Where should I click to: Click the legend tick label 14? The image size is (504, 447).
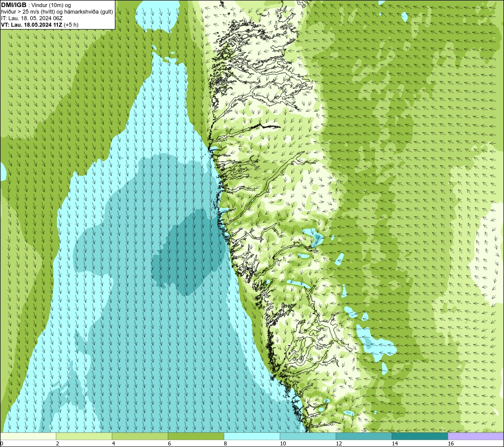point(395,443)
